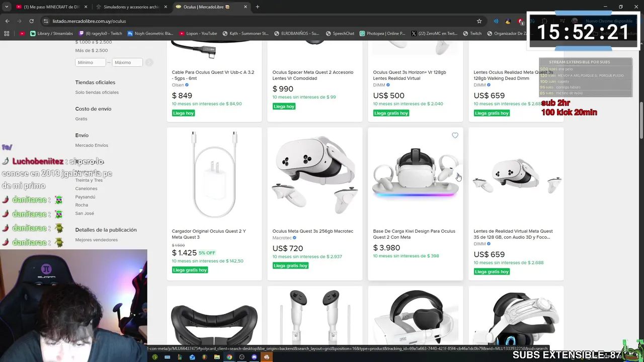This screenshot has width=644, height=362.
Task: Click the US$ 500 price
Action: (x=388, y=96)
